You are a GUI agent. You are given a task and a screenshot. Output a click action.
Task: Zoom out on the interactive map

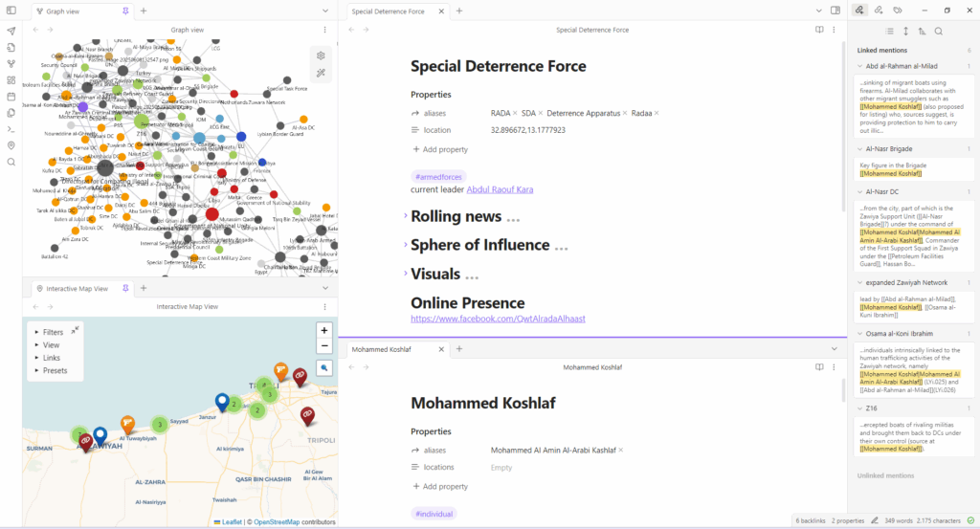324,345
